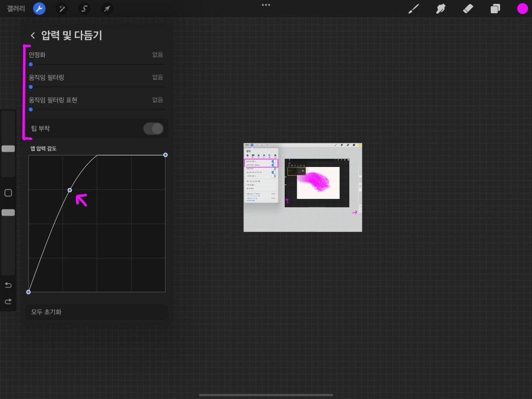Tap the square modify button on sidebar
This screenshot has width=532, height=399.
[8, 193]
